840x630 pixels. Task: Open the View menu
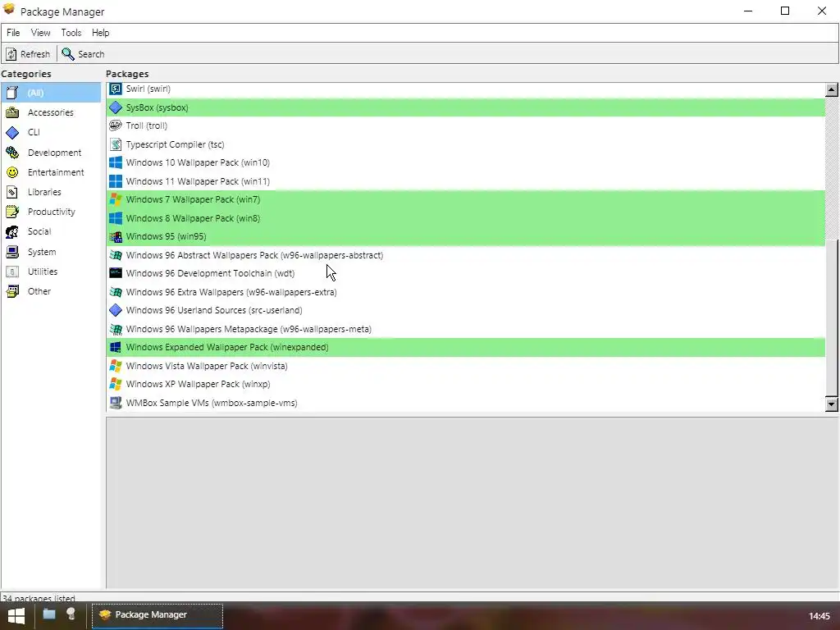pyautogui.click(x=41, y=33)
